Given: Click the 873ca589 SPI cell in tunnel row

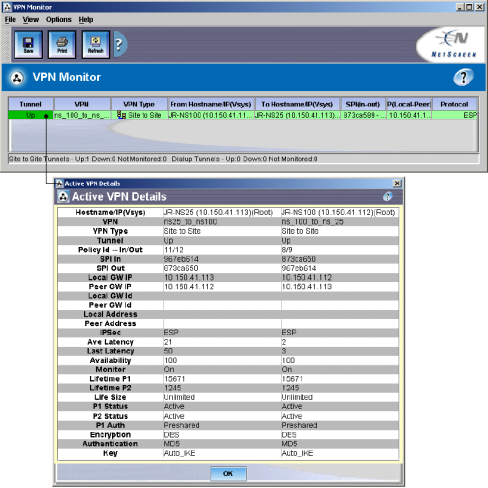Looking at the screenshot, I should tap(363, 115).
